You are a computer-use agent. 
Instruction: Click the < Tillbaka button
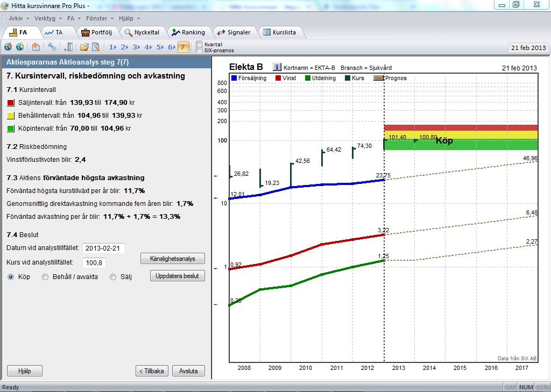tap(152, 371)
